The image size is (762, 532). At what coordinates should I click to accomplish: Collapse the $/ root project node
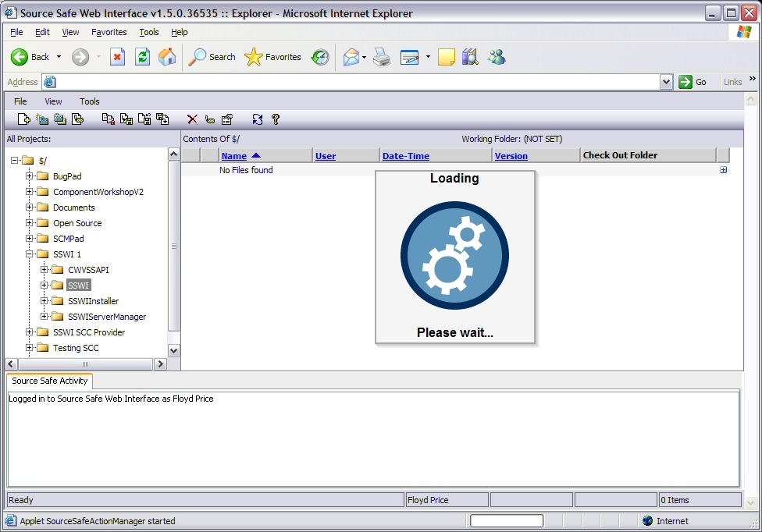[x=14, y=160]
